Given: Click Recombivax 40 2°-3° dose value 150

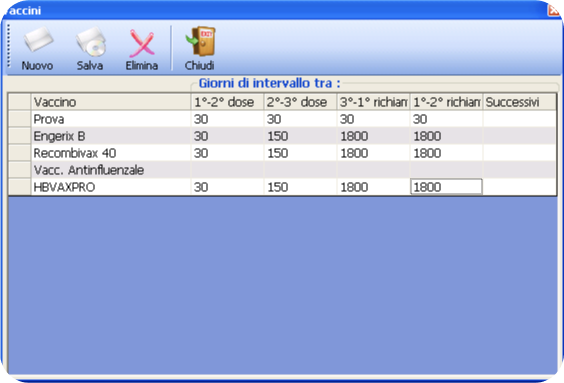Looking at the screenshot, I should click(300, 153).
